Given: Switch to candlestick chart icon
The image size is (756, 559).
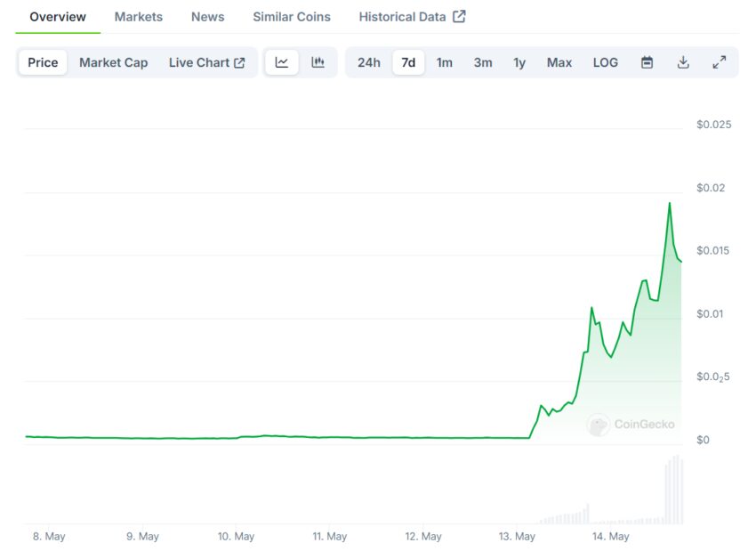Looking at the screenshot, I should click(x=318, y=62).
